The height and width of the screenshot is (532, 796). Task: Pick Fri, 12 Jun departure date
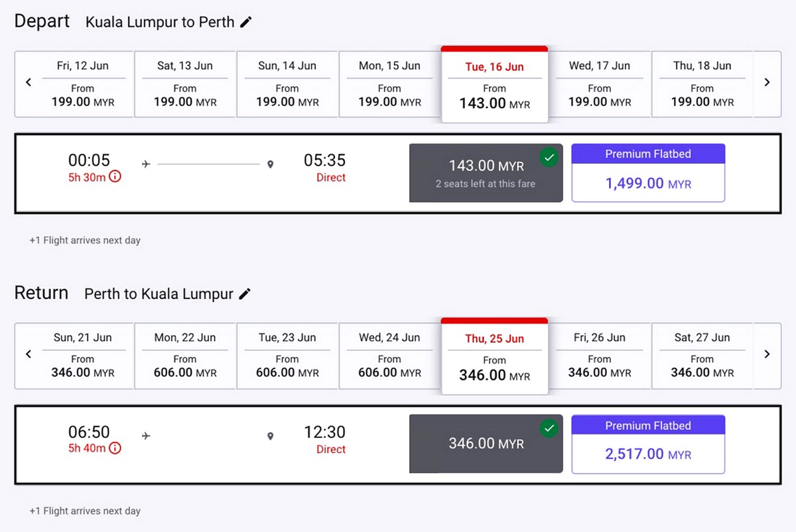pos(83,84)
